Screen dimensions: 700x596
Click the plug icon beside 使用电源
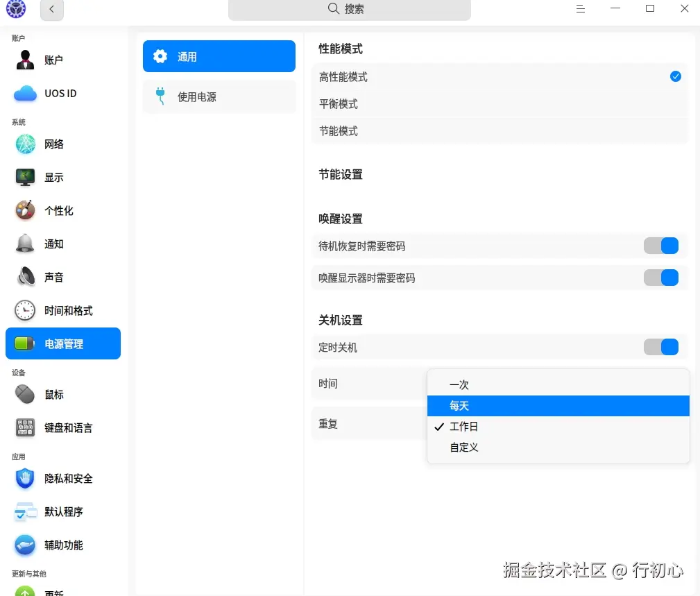pos(160,96)
